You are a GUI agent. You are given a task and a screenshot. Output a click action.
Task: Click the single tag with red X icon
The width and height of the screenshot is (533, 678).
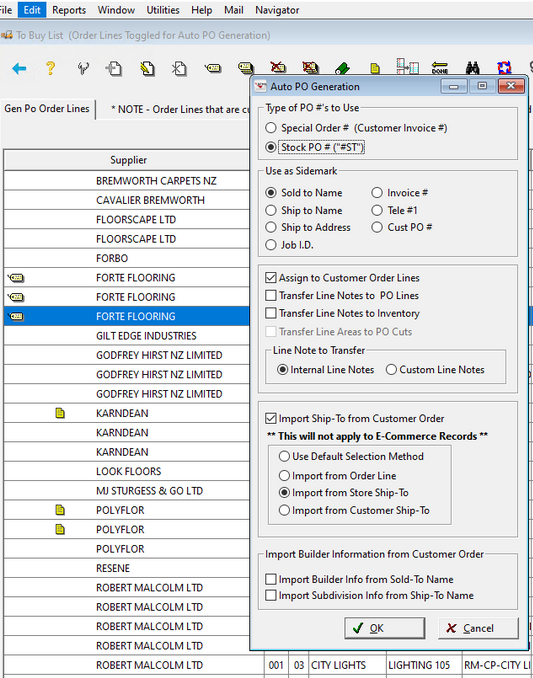pyautogui.click(x=278, y=67)
